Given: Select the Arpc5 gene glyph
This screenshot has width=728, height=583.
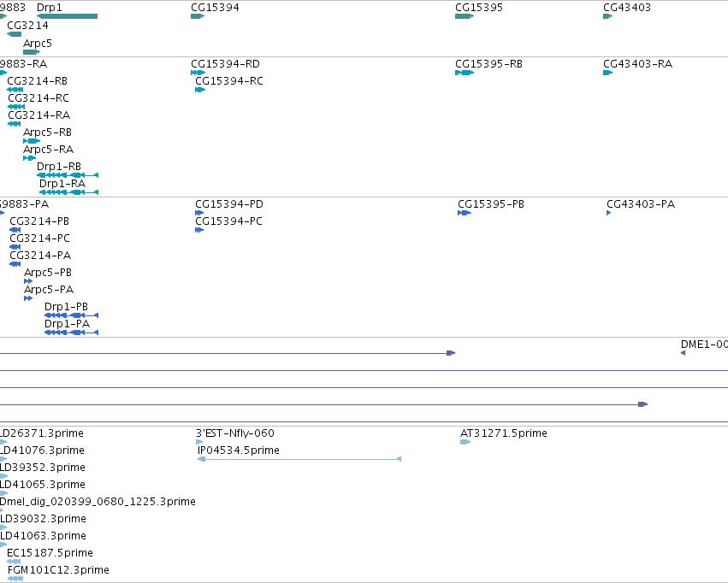Looking at the screenshot, I should pyautogui.click(x=32, y=52).
